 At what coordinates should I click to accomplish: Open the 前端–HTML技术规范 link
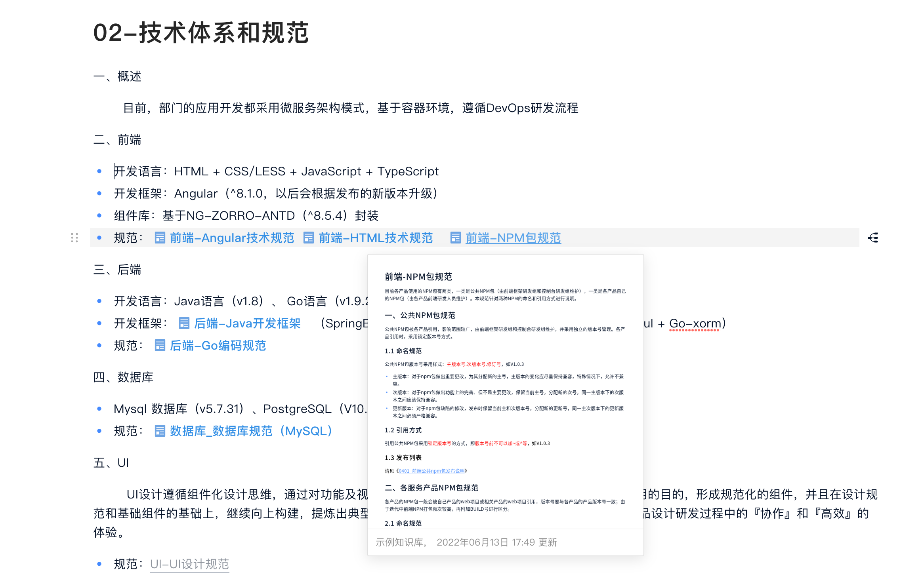point(376,238)
